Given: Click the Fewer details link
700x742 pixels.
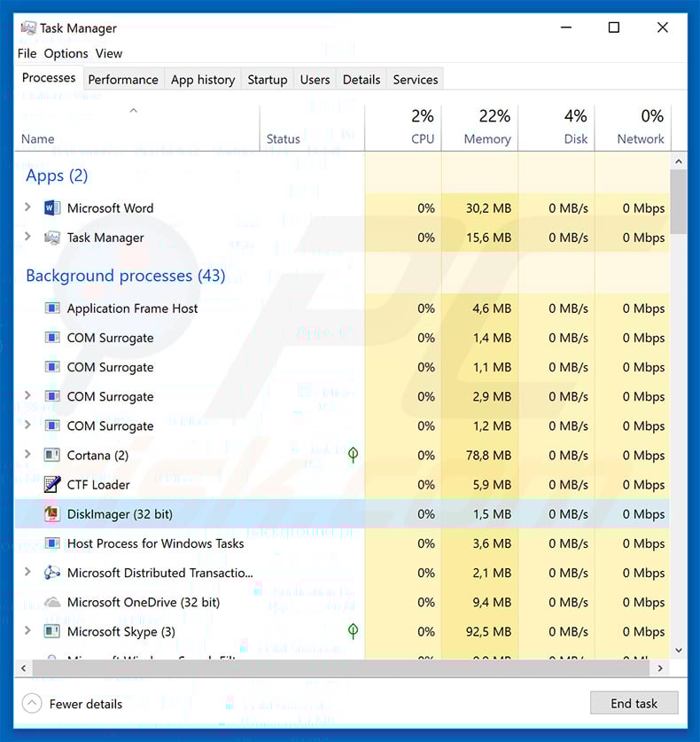Looking at the screenshot, I should (86, 704).
